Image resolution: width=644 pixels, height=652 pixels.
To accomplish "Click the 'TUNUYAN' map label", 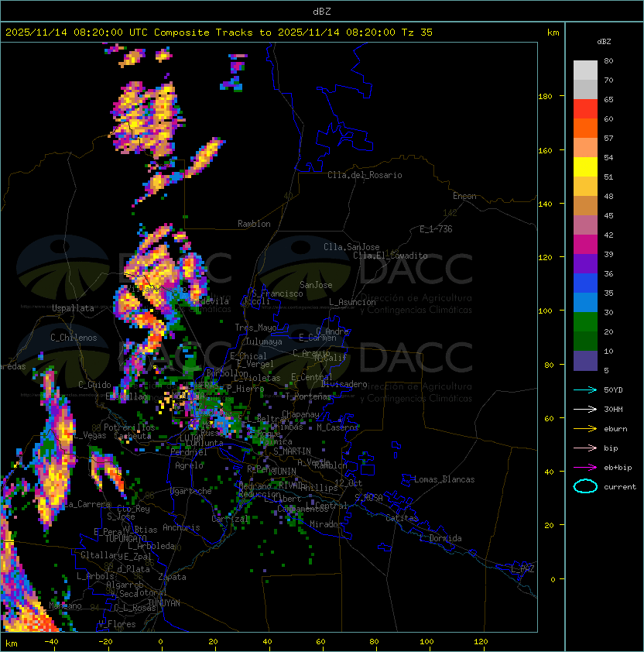I will [164, 603].
